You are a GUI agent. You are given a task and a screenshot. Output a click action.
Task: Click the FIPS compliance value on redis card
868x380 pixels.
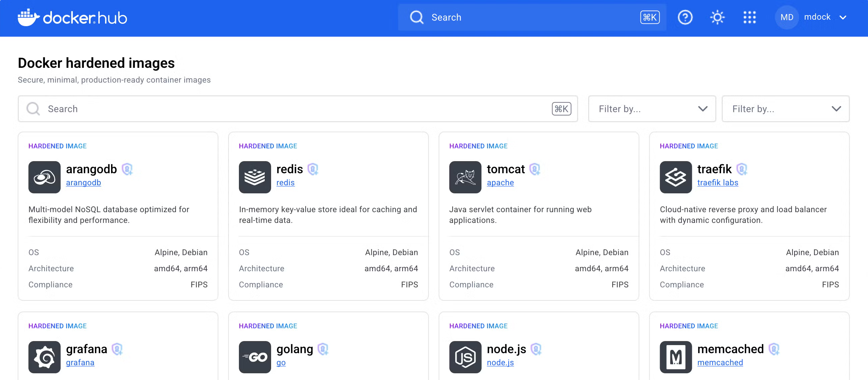tap(409, 285)
